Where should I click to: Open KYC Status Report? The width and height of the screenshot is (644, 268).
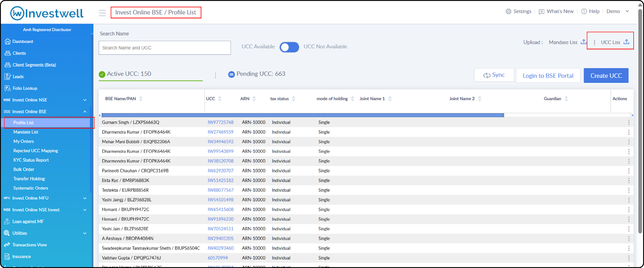point(31,160)
